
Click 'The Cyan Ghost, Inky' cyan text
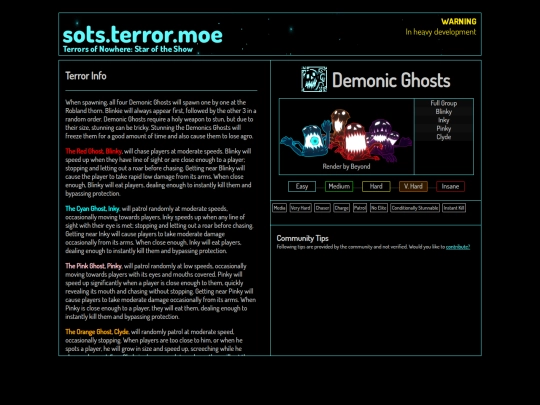coord(92,209)
